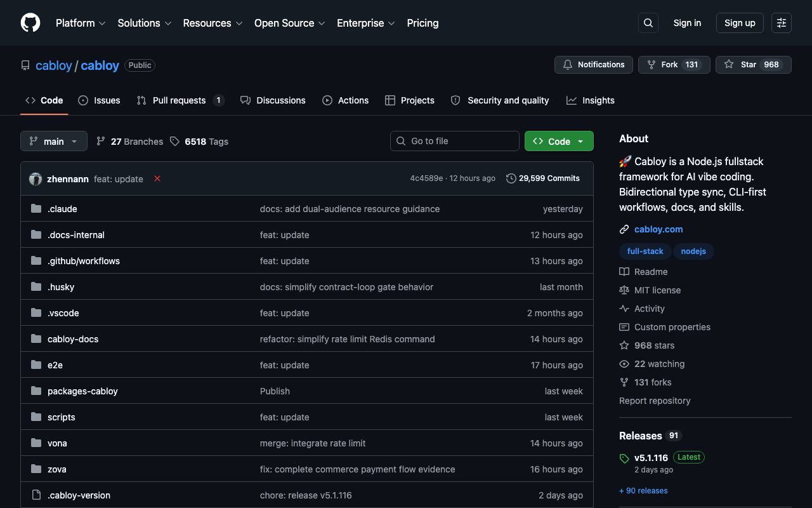This screenshot has width=812, height=508.
Task: Expand the Enterprise menu
Action: [x=366, y=23]
